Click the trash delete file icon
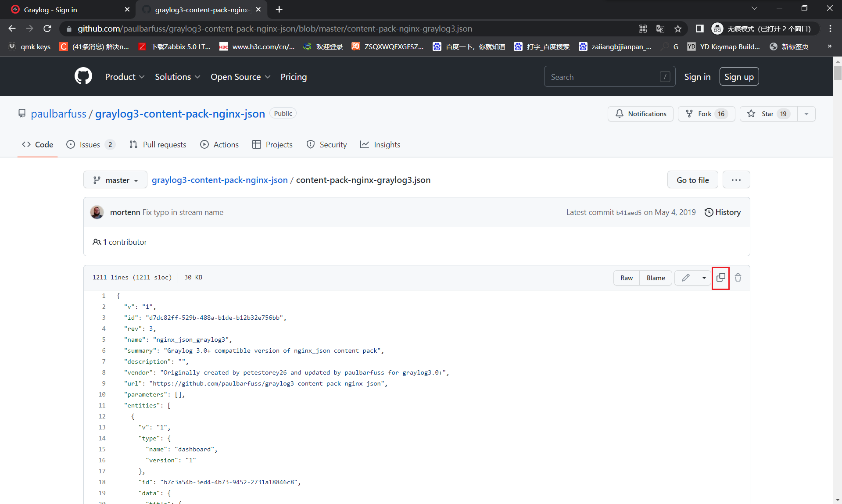The image size is (842, 504). (738, 278)
